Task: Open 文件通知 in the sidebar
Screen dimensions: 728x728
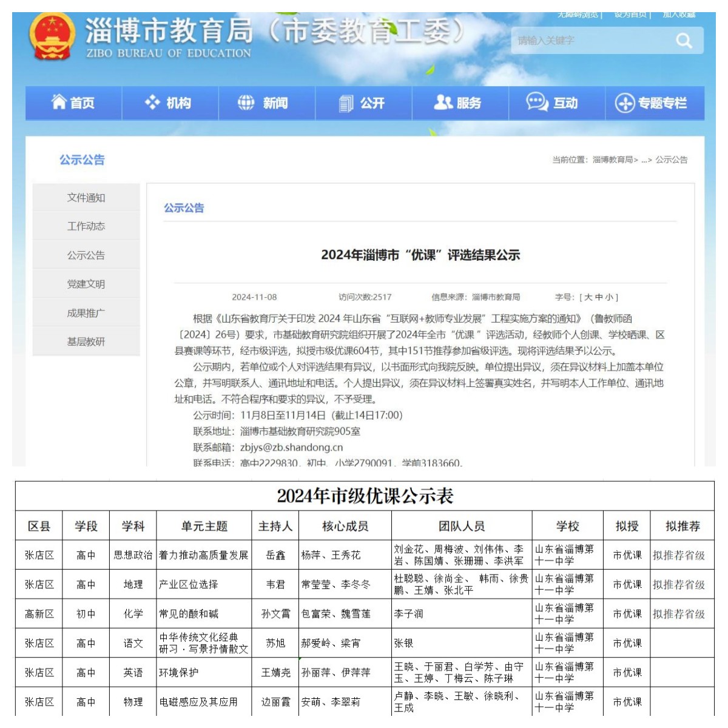Action: [86, 198]
